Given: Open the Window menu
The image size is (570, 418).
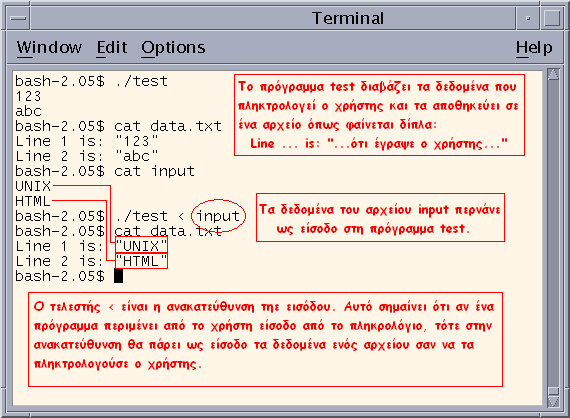Looking at the screenshot, I should pos(49,47).
